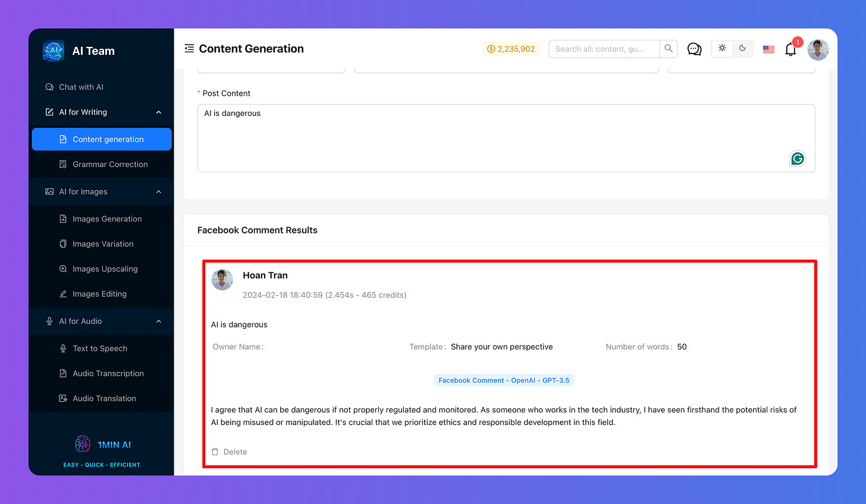
Task: Open the user profile avatar menu
Action: pyautogui.click(x=818, y=49)
